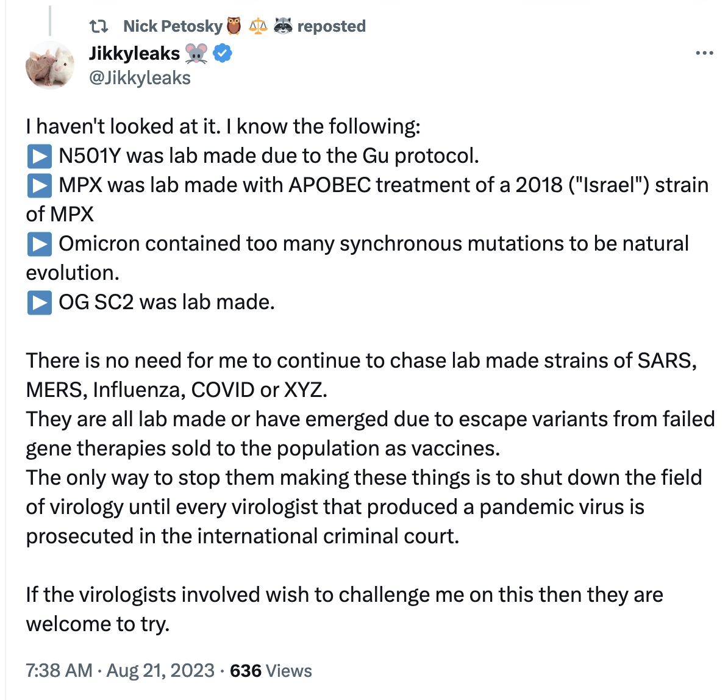This screenshot has width=728, height=700.
Task: Open the three-dot more options menu
Action: coord(704,54)
